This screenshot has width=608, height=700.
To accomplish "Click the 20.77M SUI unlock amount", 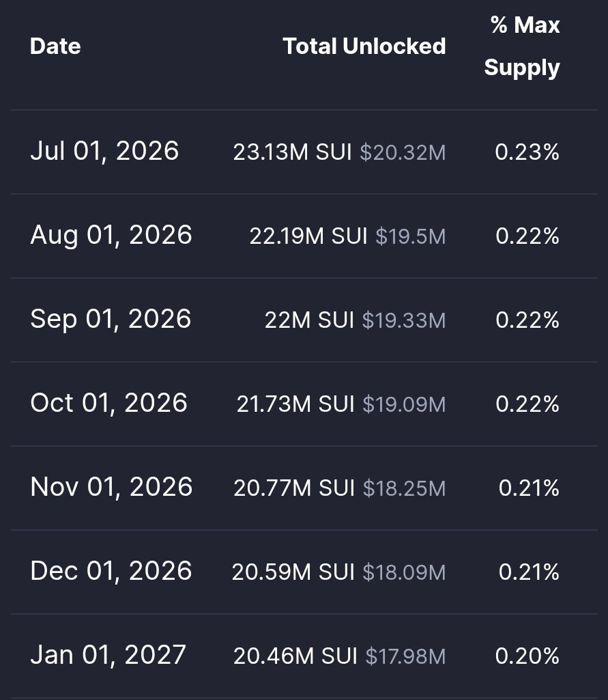I will 294,488.
